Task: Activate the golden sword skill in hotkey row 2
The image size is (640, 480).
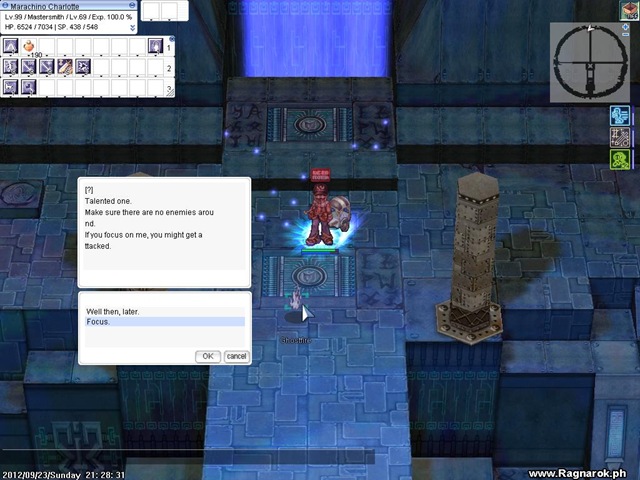Action: coord(65,66)
